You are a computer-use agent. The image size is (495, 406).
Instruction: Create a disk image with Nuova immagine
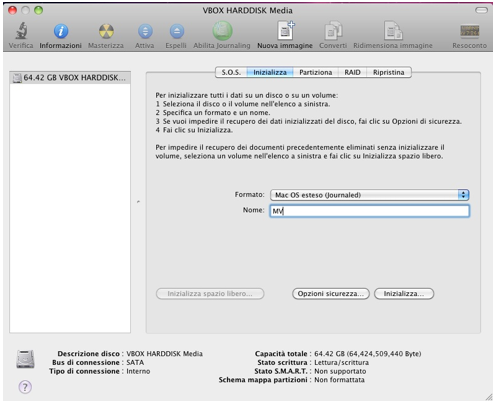coord(286,31)
